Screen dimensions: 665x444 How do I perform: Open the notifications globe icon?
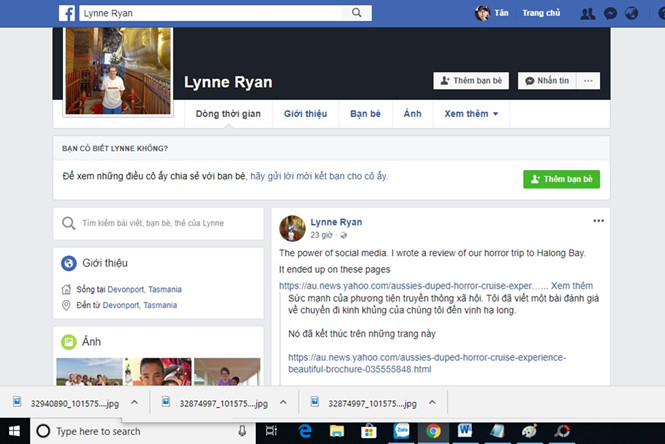(x=630, y=14)
